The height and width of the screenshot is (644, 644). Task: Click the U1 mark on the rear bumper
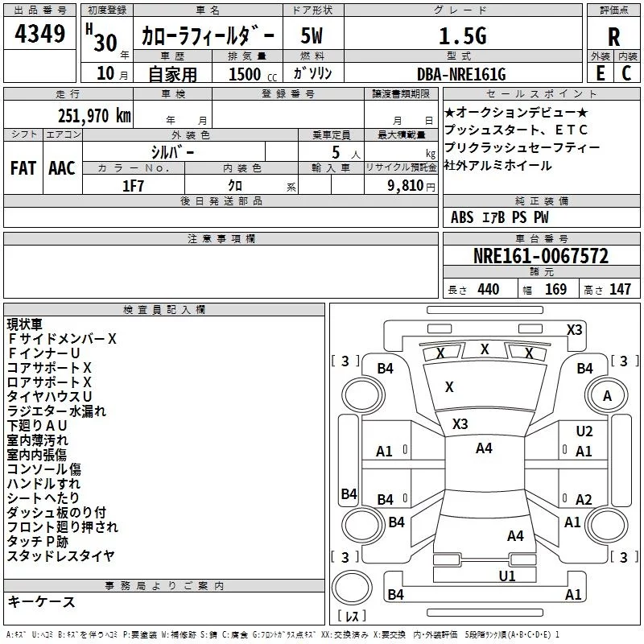(506, 576)
